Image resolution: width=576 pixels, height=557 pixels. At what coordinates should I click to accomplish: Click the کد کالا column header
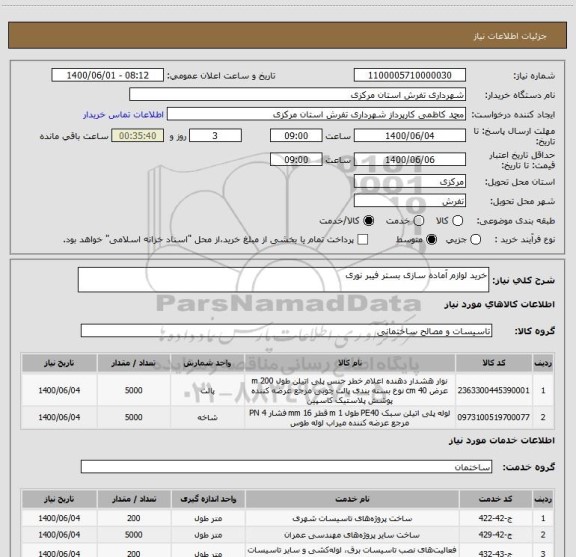click(494, 363)
